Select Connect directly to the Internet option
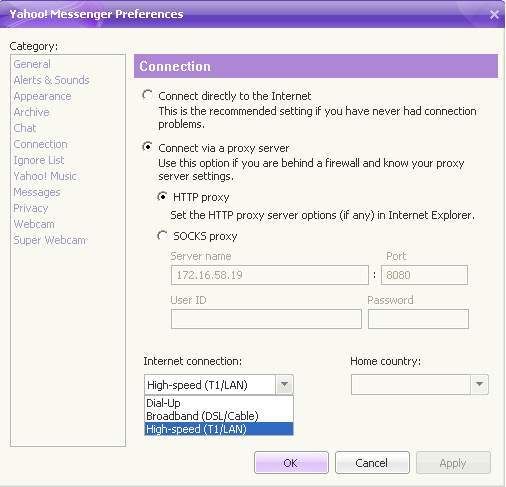The width and height of the screenshot is (506, 487). (x=147, y=96)
